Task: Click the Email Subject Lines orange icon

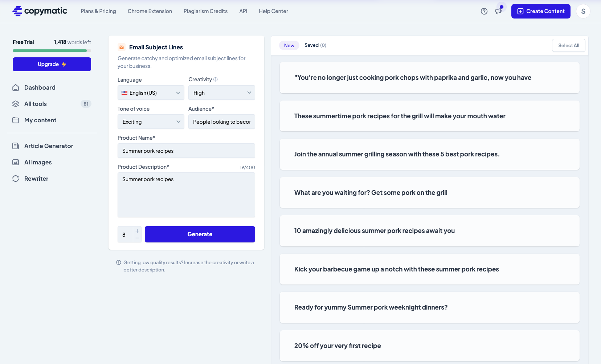Action: (x=122, y=47)
